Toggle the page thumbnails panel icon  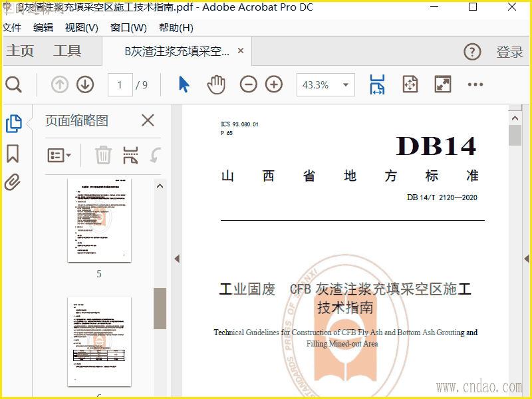point(14,124)
